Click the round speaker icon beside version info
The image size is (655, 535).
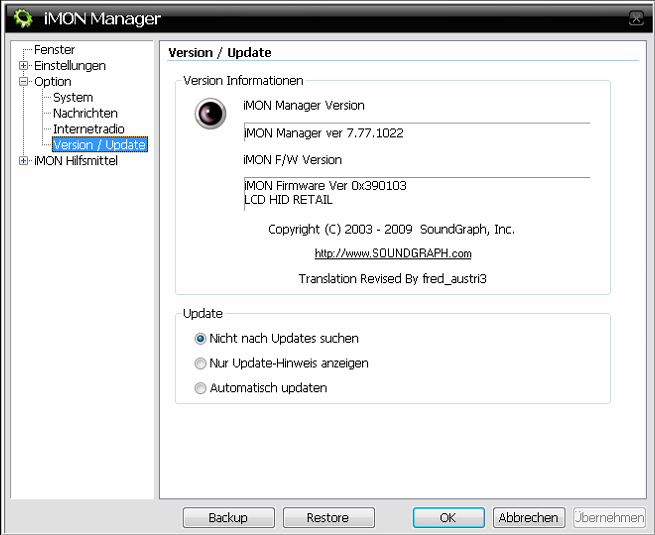click(x=210, y=114)
